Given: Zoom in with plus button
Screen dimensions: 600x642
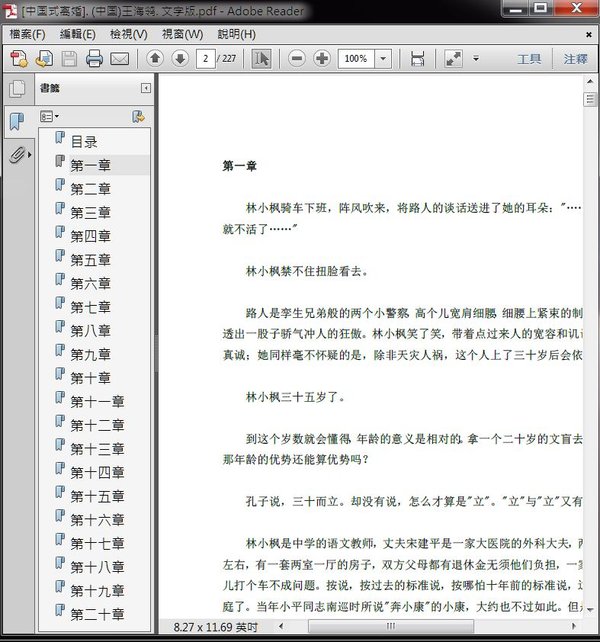Looking at the screenshot, I should (x=322, y=59).
